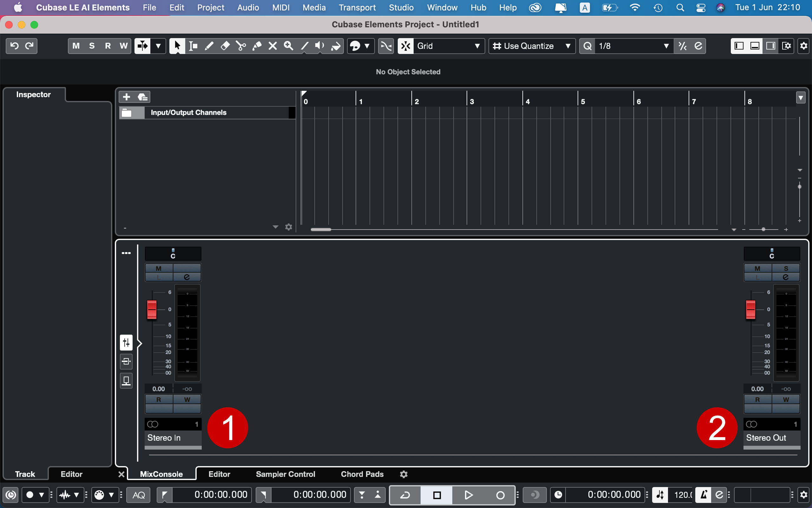Viewport: 812px width, 508px height.
Task: Open the Use Quantize grid type dropdown
Action: [x=532, y=46]
